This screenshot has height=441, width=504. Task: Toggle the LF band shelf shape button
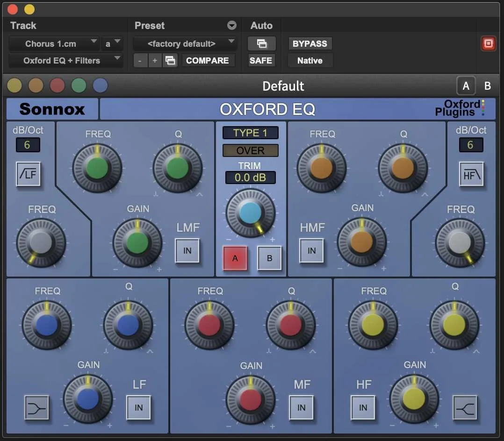click(36, 408)
